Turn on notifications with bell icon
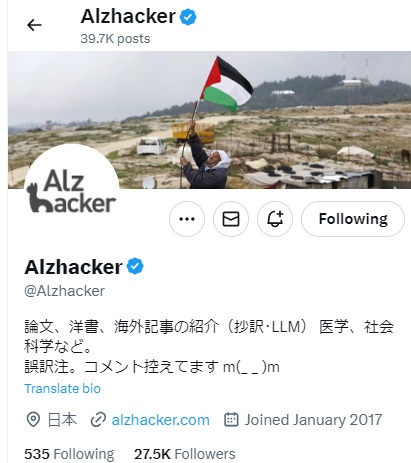Image resolution: width=411 pixels, height=463 pixels. 275,219
